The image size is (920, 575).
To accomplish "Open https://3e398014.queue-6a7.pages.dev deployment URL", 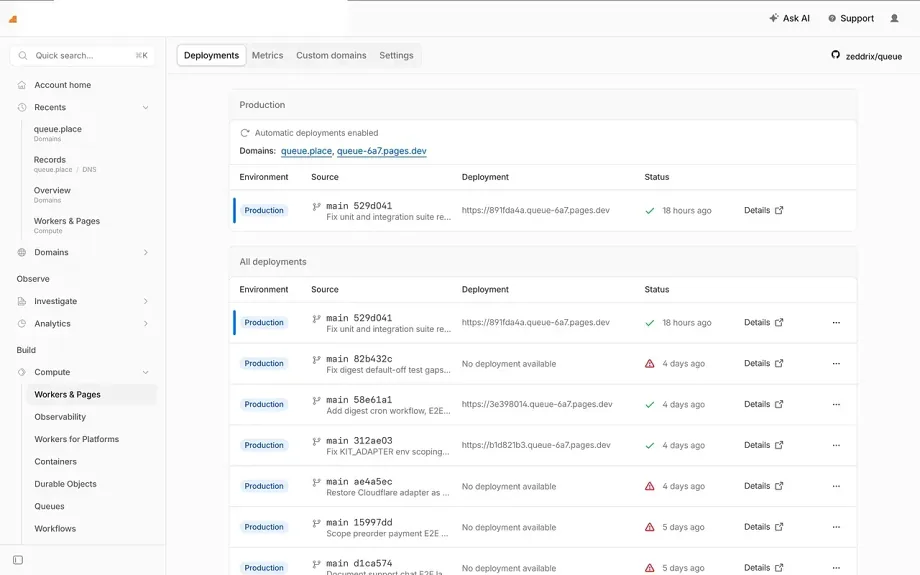I will [x=537, y=404].
